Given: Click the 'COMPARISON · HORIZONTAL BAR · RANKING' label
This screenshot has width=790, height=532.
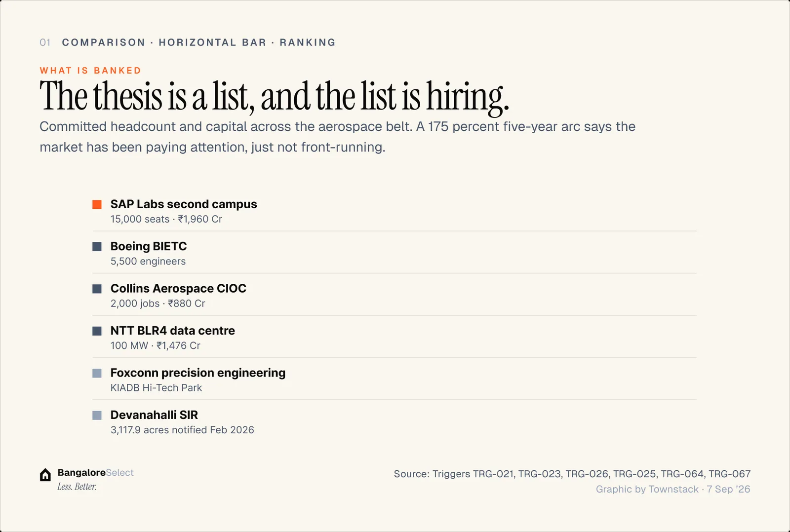Looking at the screenshot, I should [x=199, y=42].
